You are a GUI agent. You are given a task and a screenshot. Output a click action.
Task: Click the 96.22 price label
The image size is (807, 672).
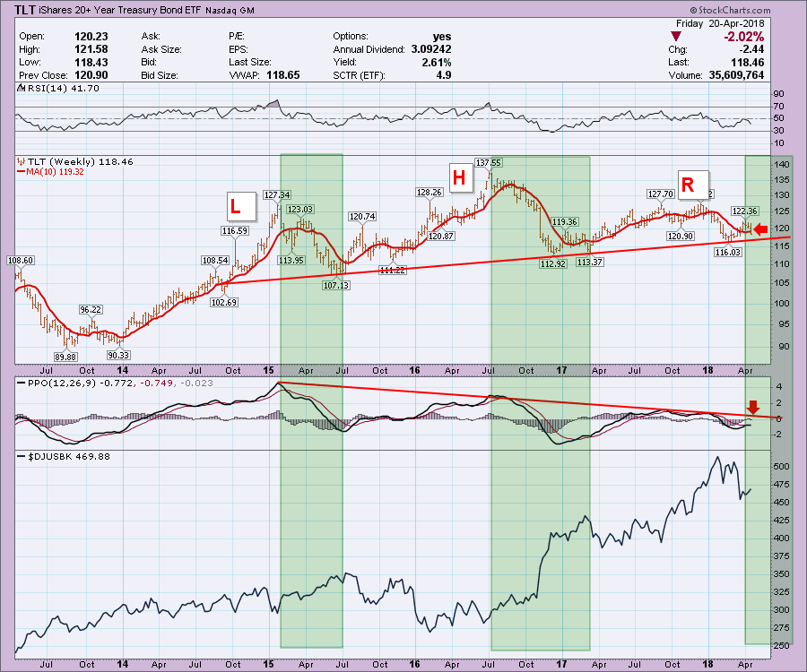(91, 309)
